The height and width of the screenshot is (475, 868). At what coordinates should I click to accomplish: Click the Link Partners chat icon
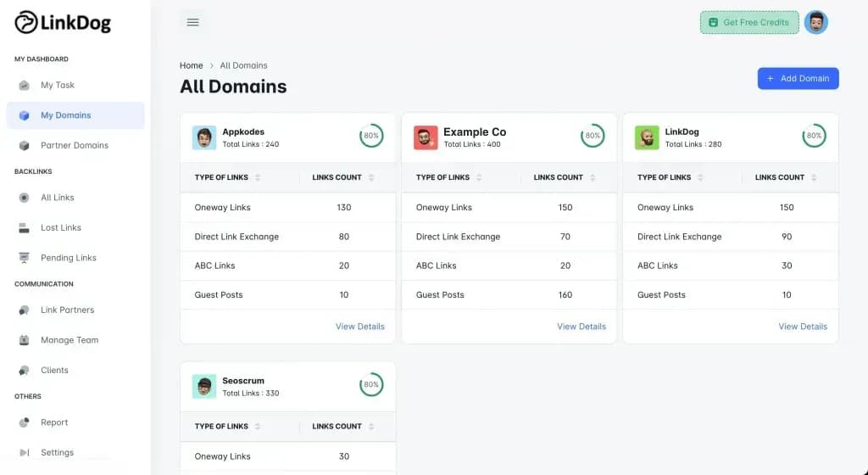click(24, 310)
